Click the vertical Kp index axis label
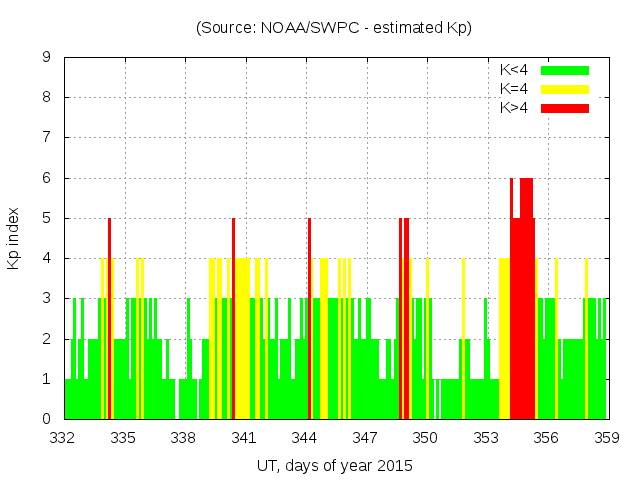 [x=14, y=238]
